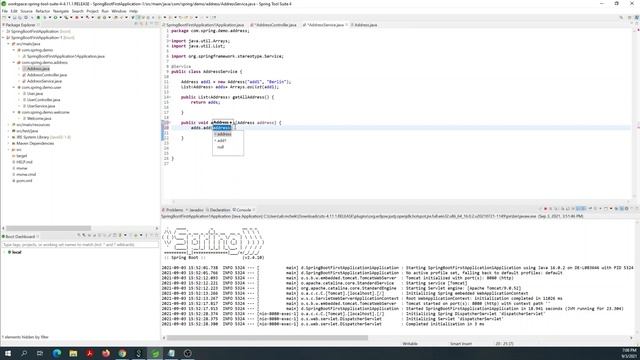
Task: Collapse the com.spring.demo package
Action: tap(14, 50)
